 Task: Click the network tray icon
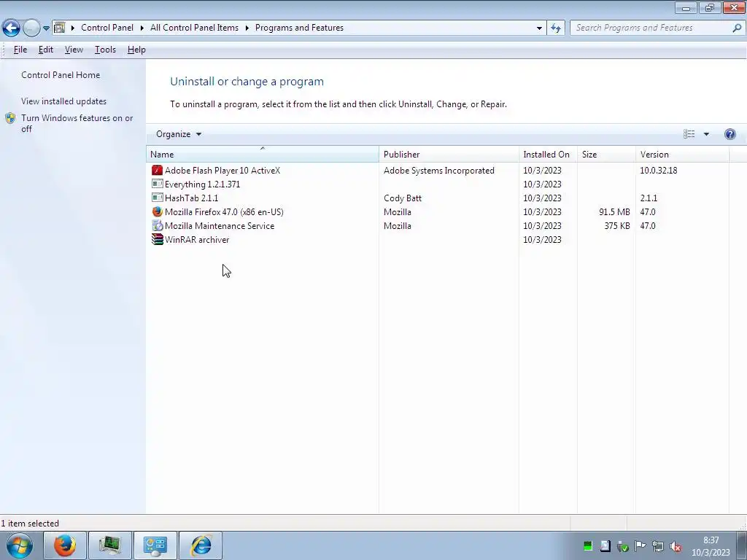pos(658,547)
